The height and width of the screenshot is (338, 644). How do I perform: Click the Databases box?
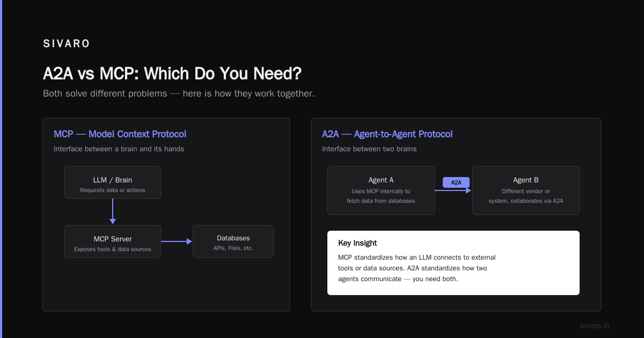[x=233, y=241]
